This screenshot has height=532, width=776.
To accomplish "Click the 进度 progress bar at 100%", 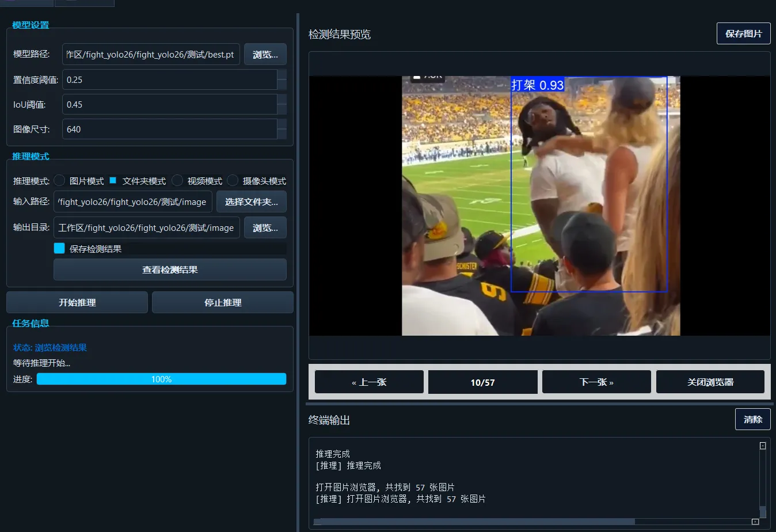I will [x=161, y=379].
